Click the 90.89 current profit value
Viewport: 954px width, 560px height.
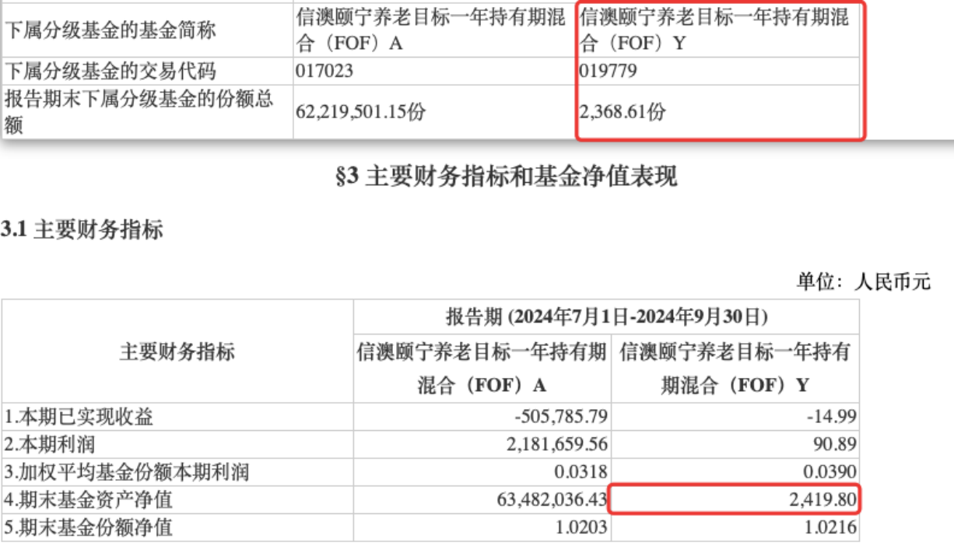[x=839, y=445]
